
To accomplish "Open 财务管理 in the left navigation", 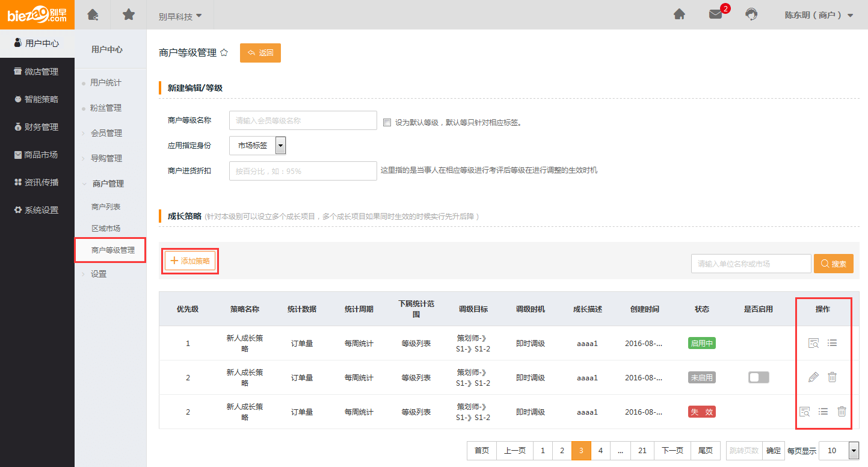I will tap(37, 127).
